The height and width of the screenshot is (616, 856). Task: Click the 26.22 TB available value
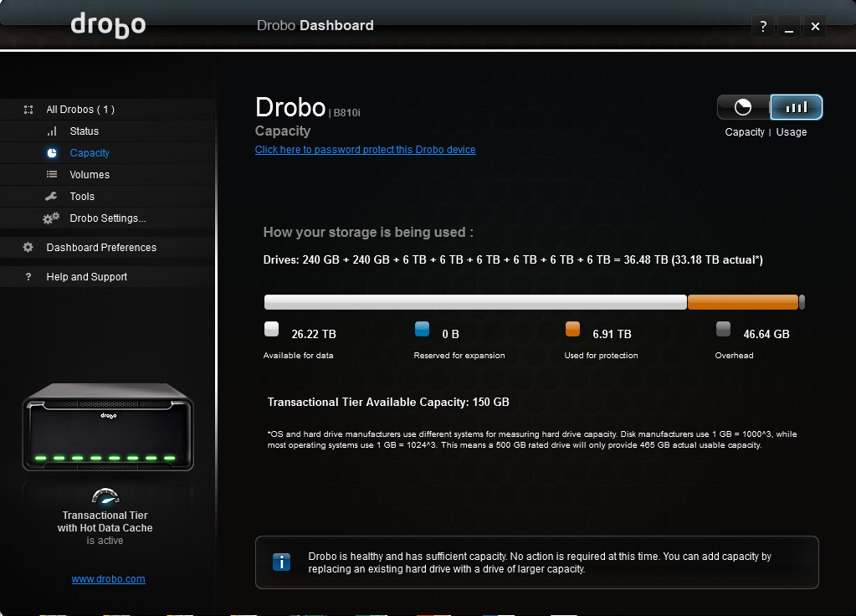314,334
